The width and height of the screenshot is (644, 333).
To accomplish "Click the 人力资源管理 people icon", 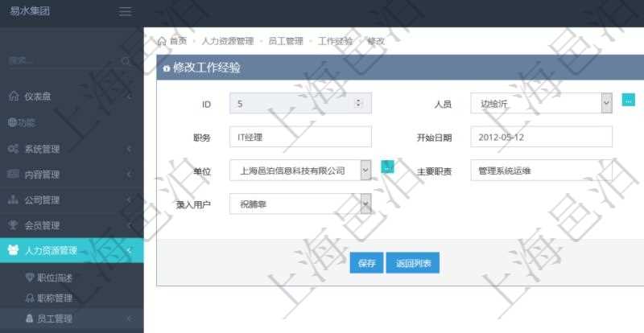I will tap(14, 250).
